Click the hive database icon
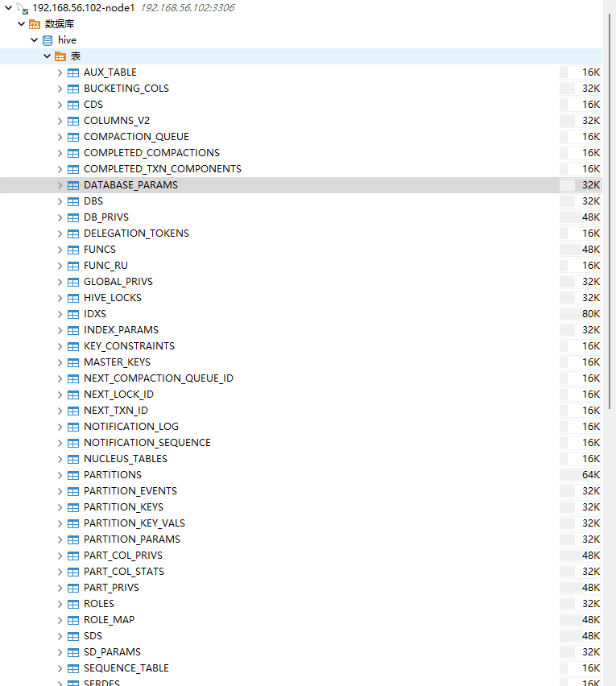The width and height of the screenshot is (616, 686). 48,40
